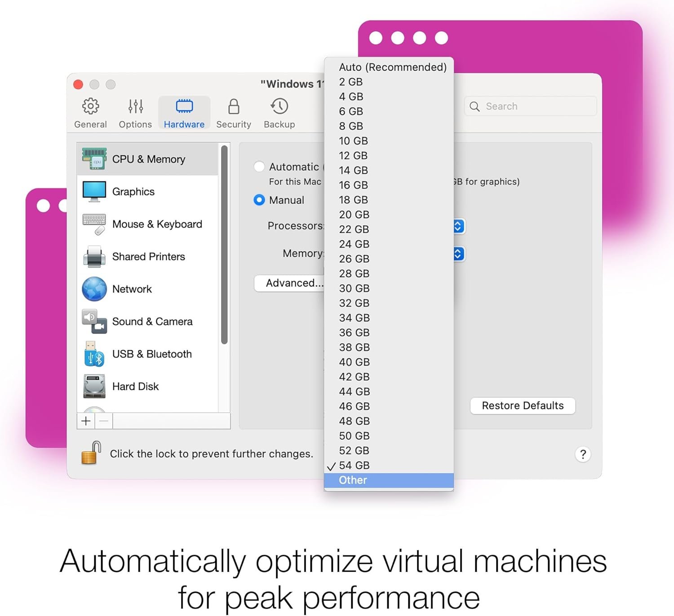Pick Auto (Recommended) memory option
674x616 pixels.
pos(392,67)
